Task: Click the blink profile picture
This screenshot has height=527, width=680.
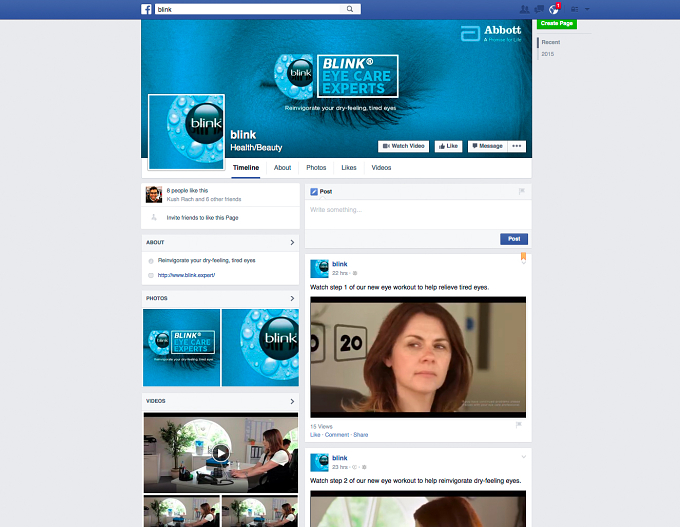Action: (186, 132)
